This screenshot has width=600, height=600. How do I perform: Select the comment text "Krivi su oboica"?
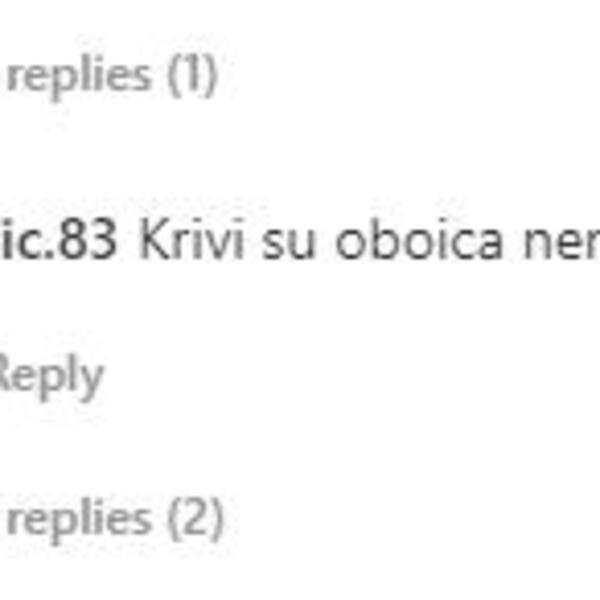320,240
